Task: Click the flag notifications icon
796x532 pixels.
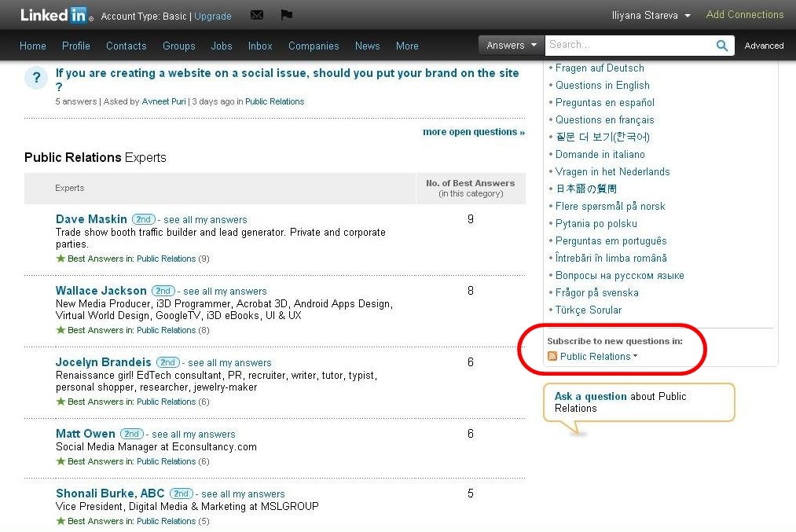Action: (286, 15)
